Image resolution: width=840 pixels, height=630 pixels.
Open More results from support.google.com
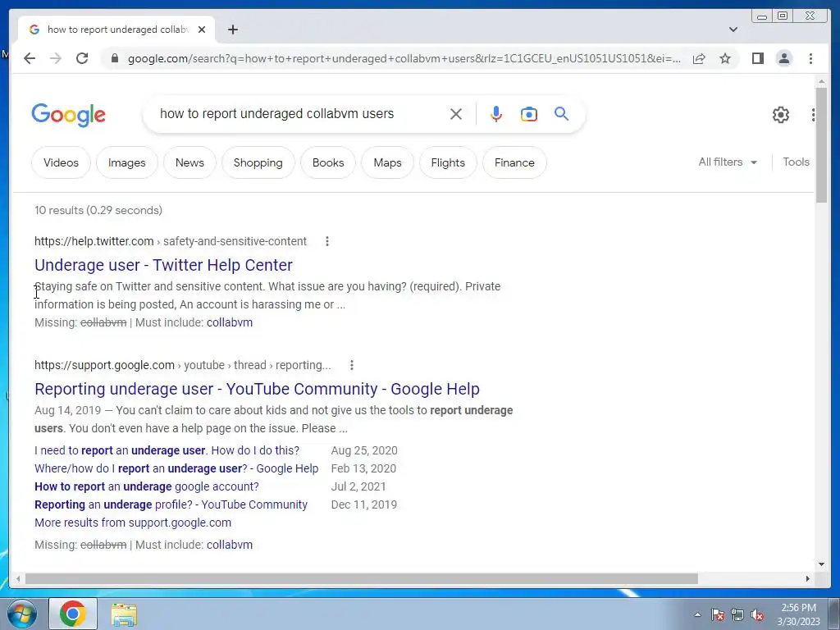(133, 523)
